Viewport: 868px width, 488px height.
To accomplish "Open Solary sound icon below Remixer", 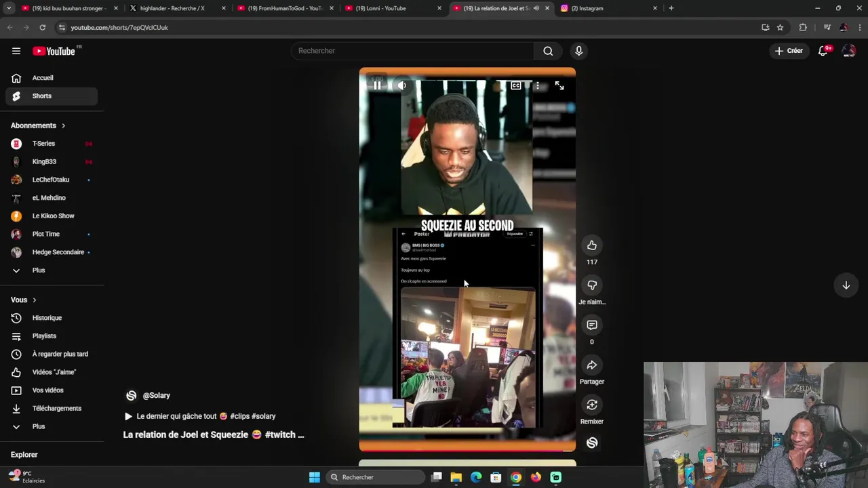I will tap(592, 443).
